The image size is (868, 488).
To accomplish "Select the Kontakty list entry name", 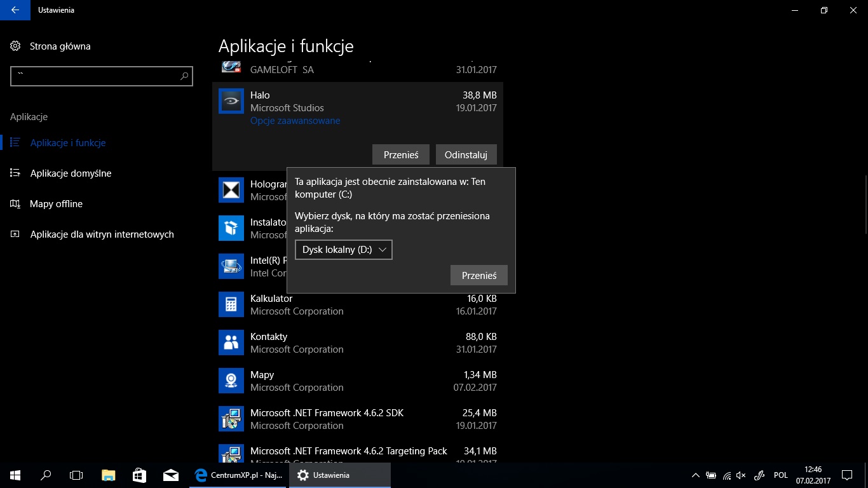I will pyautogui.click(x=269, y=336).
